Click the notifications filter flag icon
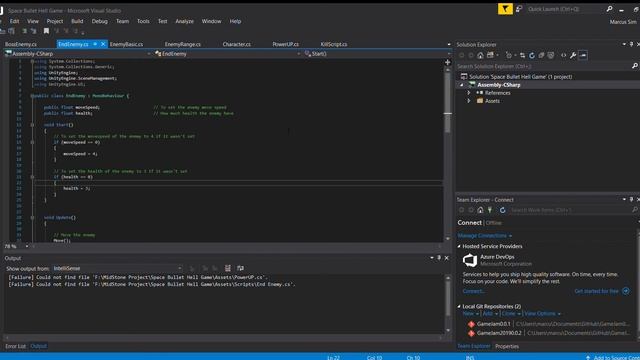The height and width of the screenshot is (360, 640). (x=505, y=9)
